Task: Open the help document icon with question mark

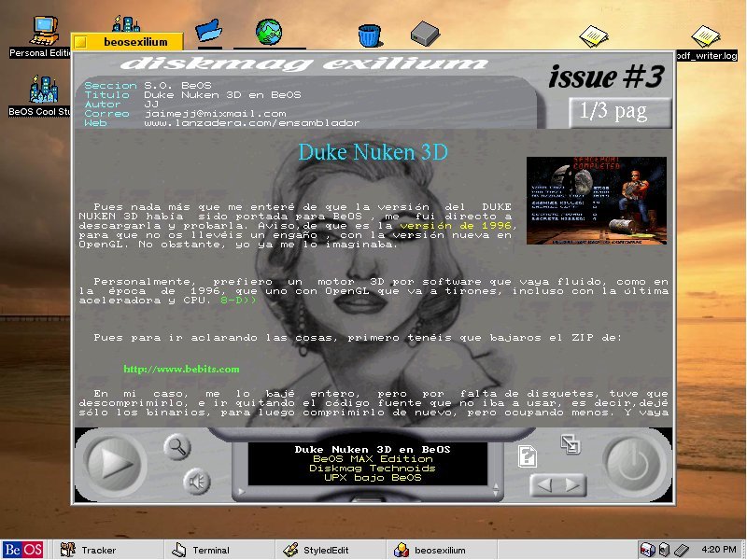Action: tap(528, 455)
